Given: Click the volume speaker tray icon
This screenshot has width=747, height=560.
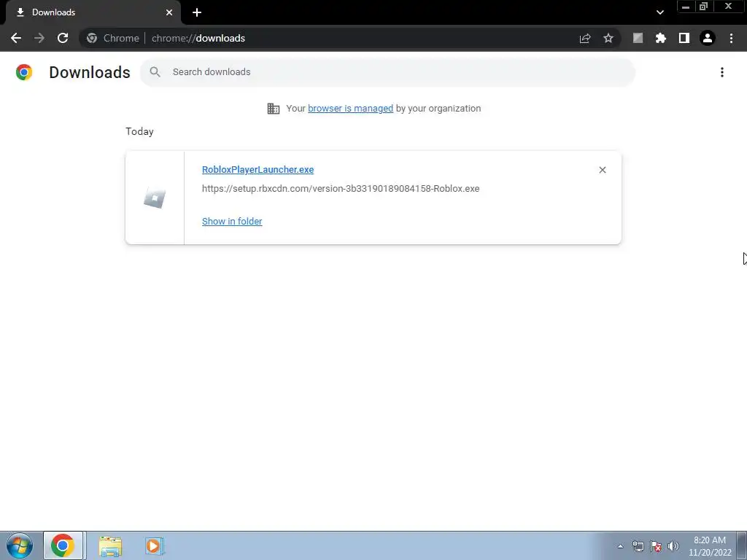Looking at the screenshot, I should pos(673,546).
